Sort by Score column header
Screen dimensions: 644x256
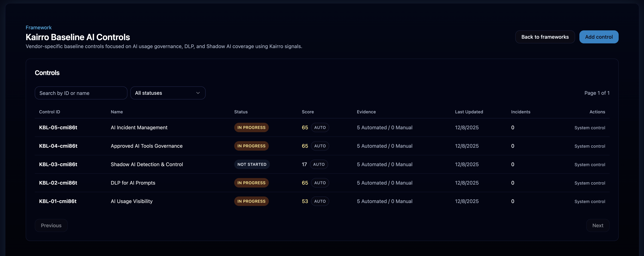(x=308, y=112)
